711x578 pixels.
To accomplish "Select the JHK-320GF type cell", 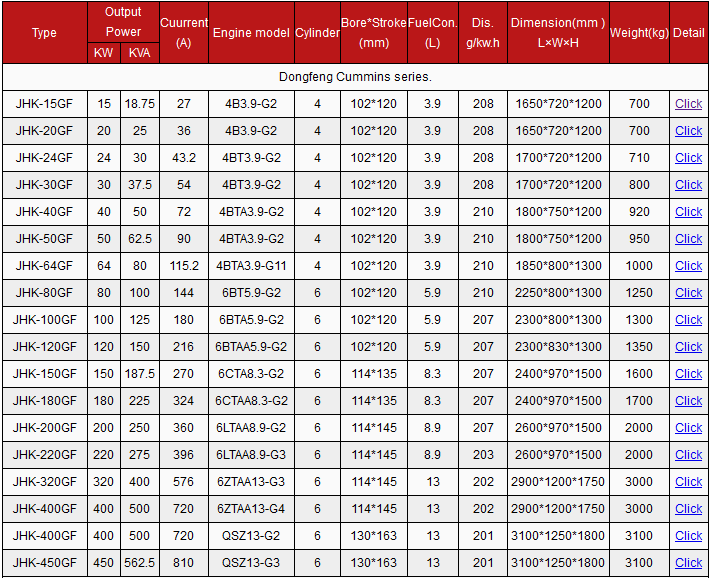I will pyautogui.click(x=44, y=481).
